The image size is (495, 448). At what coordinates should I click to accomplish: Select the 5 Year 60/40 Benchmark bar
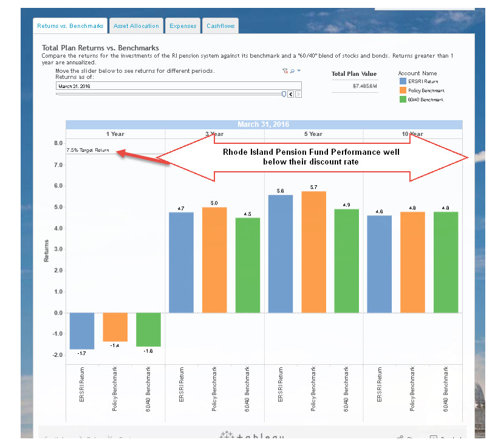pos(347,261)
